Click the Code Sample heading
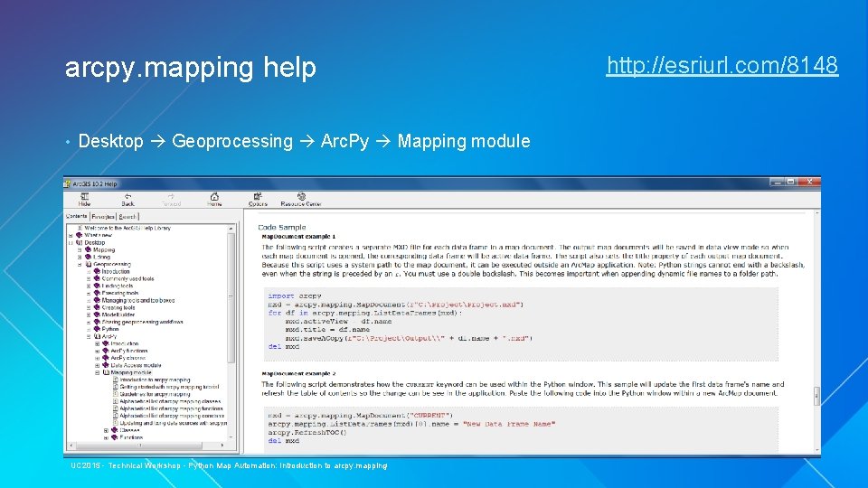868x488 pixels. pyautogui.click(x=282, y=227)
